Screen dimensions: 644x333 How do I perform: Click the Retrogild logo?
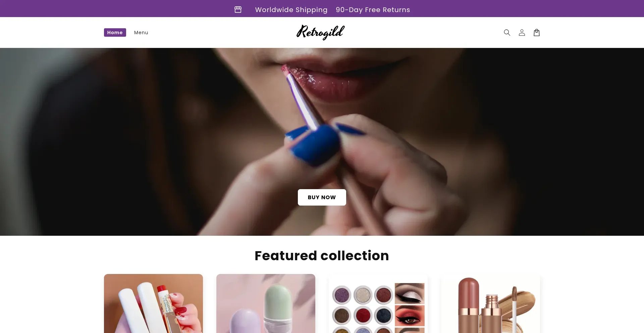(320, 32)
